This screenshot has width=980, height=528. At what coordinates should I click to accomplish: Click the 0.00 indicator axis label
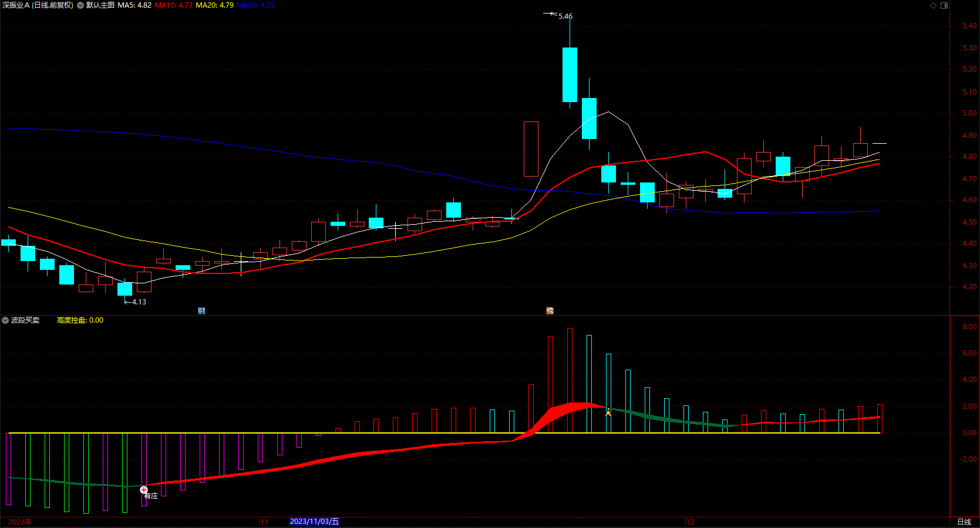coord(969,433)
